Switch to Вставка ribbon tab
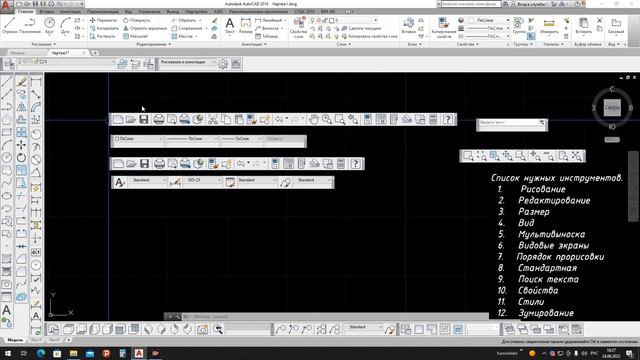 click(46, 12)
